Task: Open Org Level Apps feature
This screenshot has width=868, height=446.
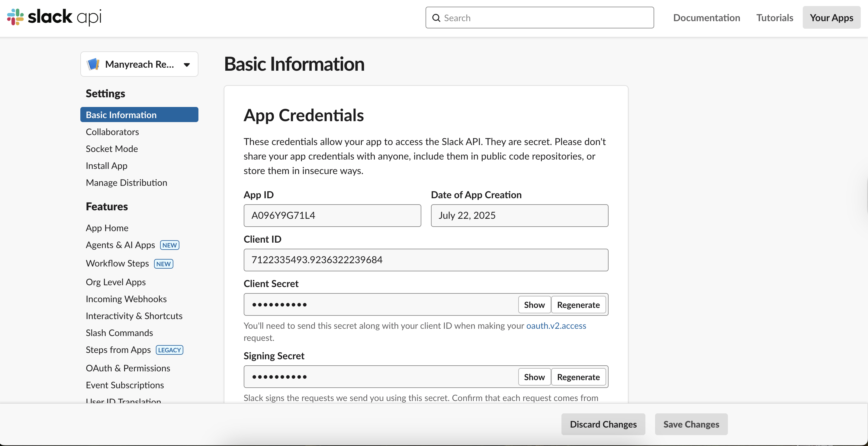Action: pyautogui.click(x=116, y=282)
